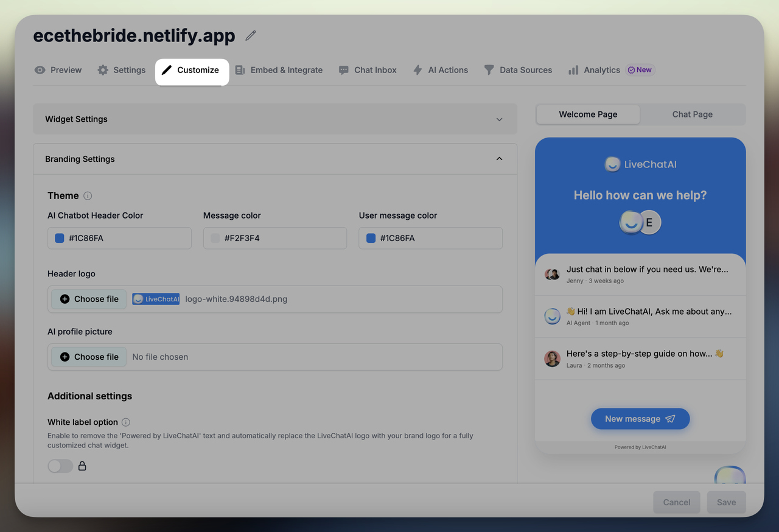Click the Theme info icon
779x532 pixels.
[88, 196]
